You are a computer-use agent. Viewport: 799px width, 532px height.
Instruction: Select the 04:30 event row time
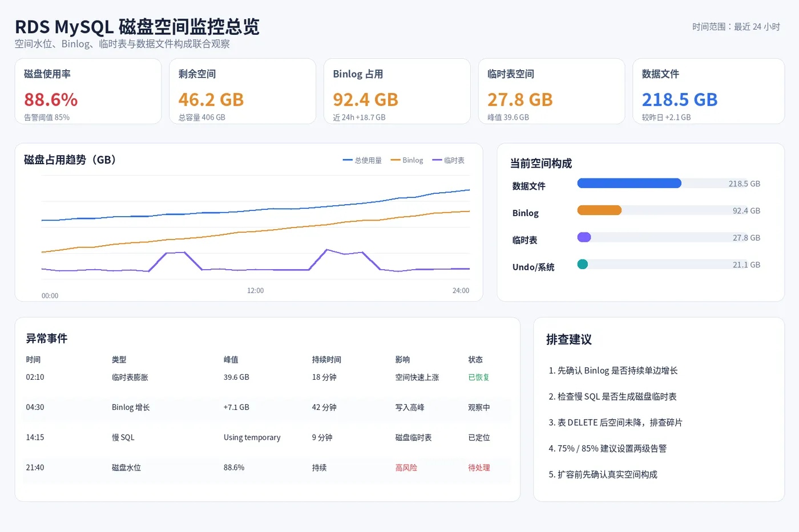(x=35, y=408)
